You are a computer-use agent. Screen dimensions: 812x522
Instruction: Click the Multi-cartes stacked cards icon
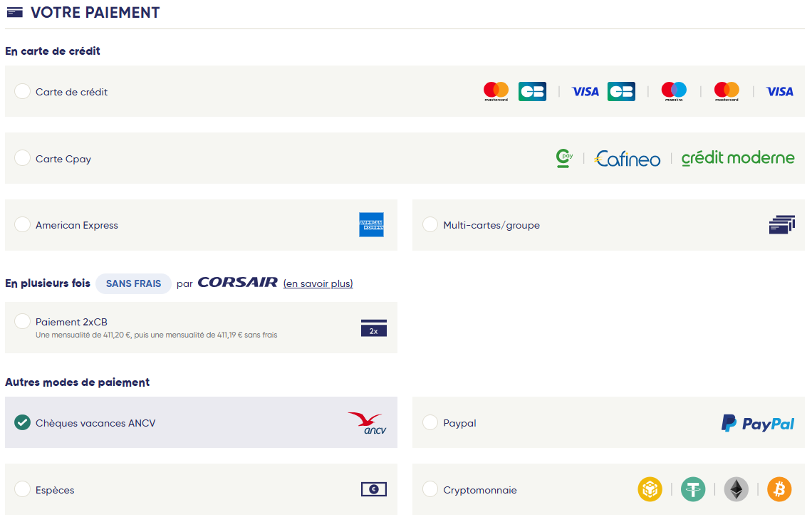pyautogui.click(x=782, y=225)
